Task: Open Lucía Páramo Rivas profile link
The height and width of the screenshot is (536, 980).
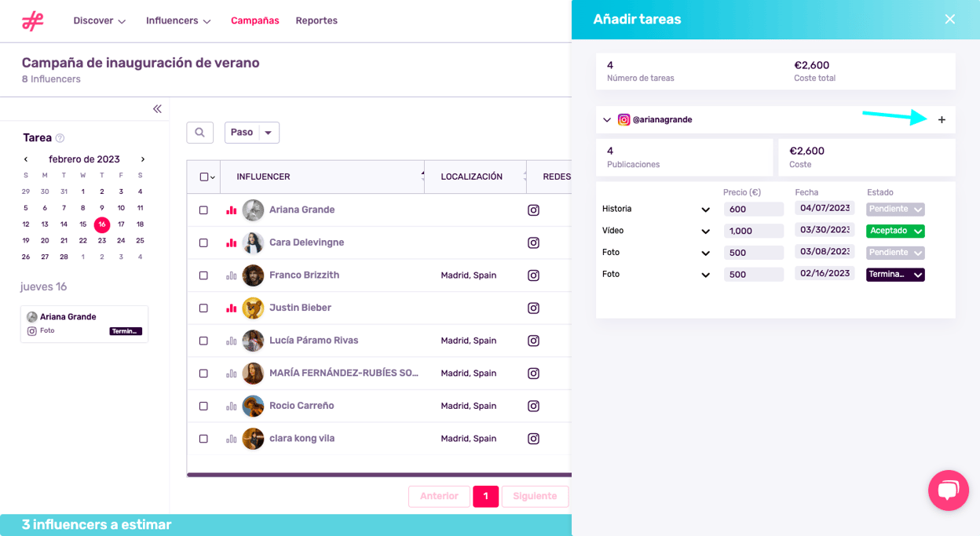Action: [x=313, y=341]
